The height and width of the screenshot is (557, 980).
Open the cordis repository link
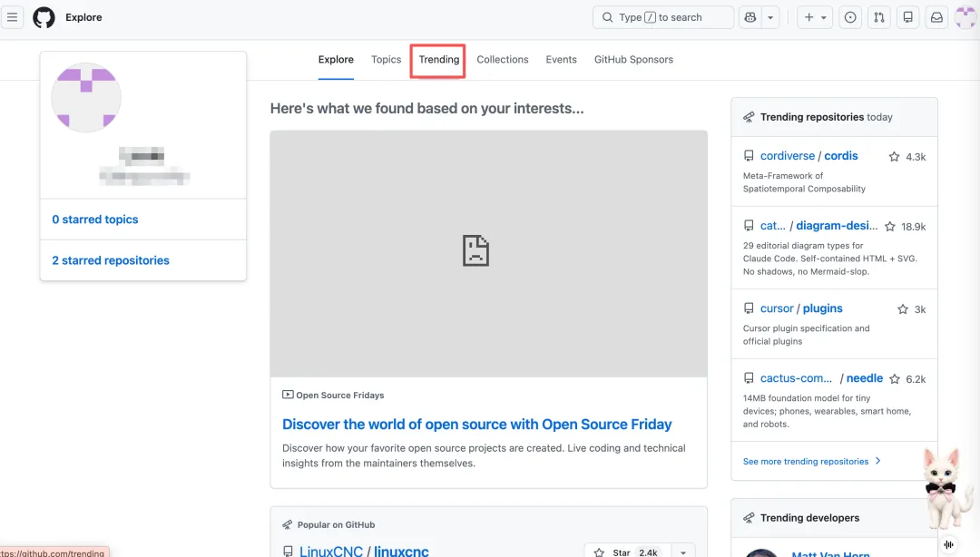(x=840, y=156)
